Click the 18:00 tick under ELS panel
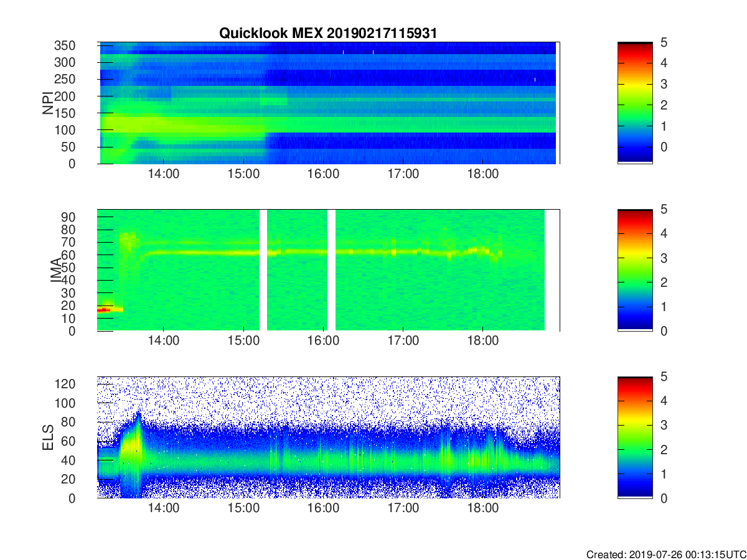Viewport: 747px width, 560px height. coord(482,508)
